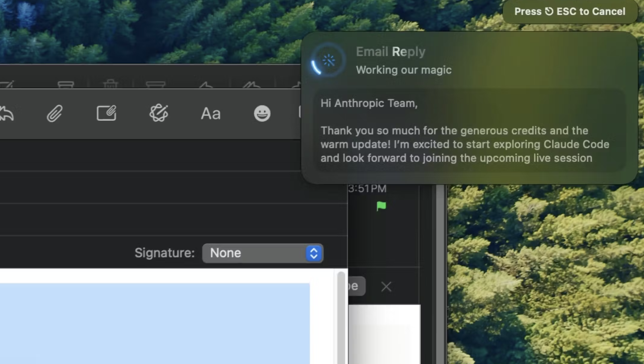Click the archive box icon left of trash
The width and height of the screenshot is (644, 364).
[66, 84]
